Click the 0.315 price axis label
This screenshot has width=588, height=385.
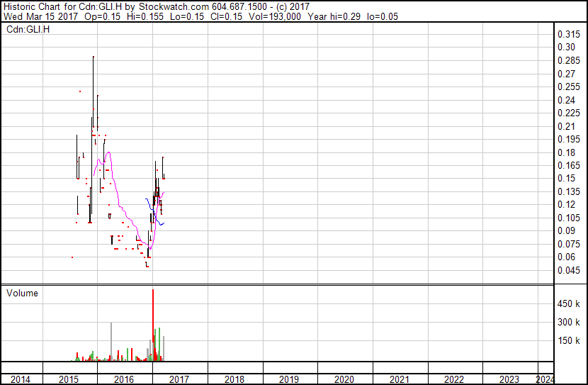pos(569,35)
